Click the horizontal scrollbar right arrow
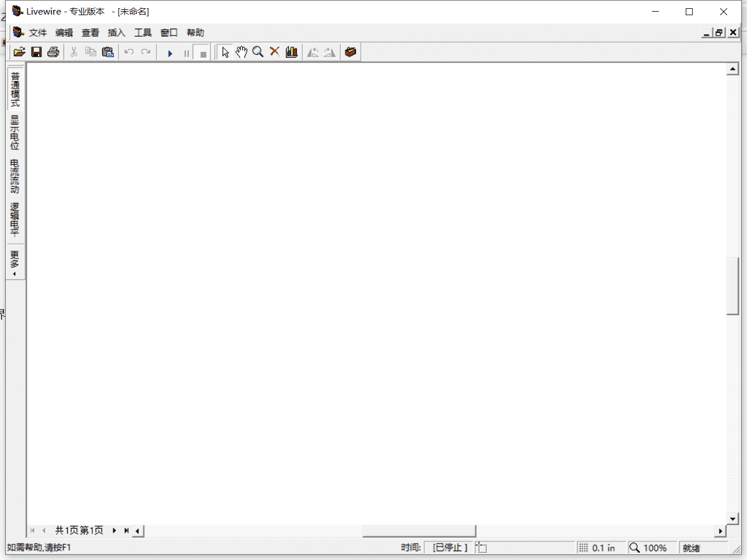747x560 pixels. click(721, 531)
